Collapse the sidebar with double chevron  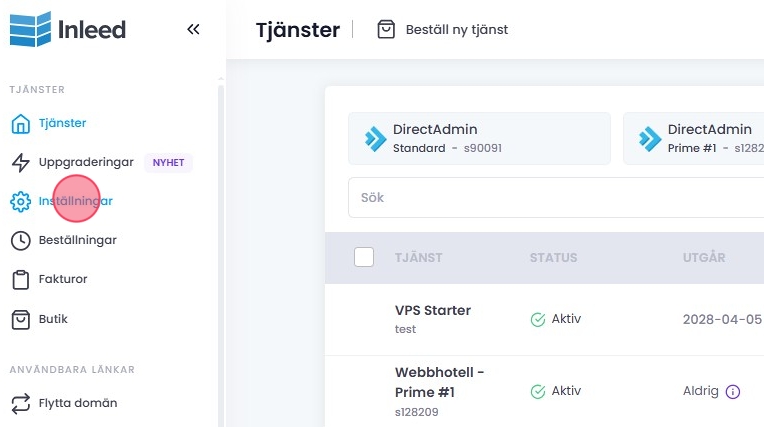point(193,29)
